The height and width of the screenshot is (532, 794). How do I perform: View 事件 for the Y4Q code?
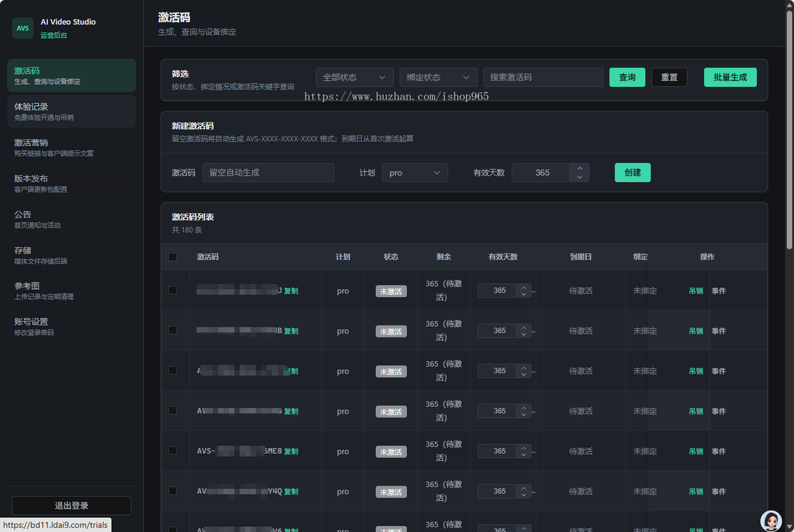point(719,492)
